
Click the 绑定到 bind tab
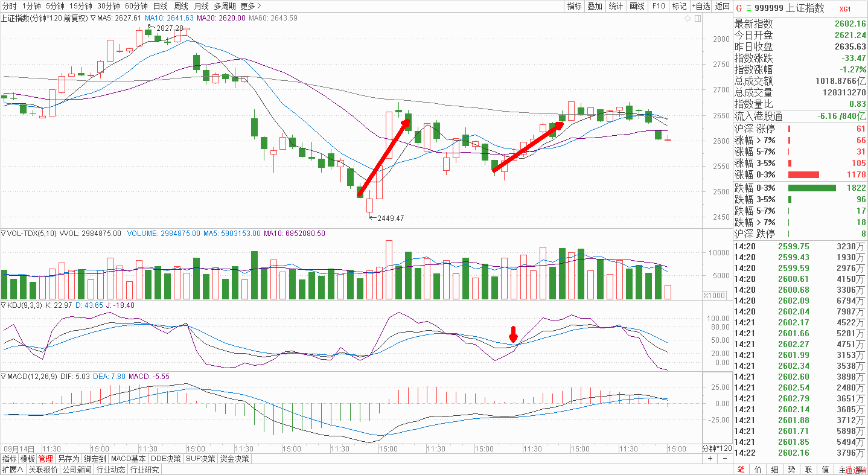[x=95, y=459]
